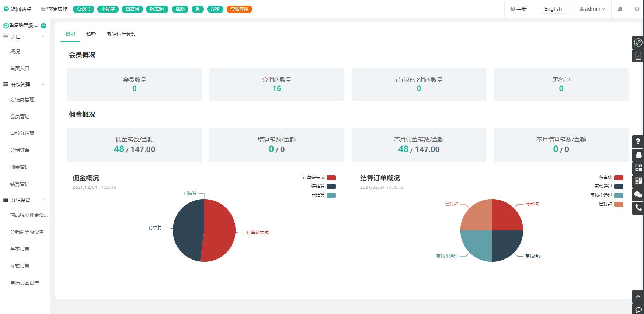This screenshot has height=314, width=644.
Task: Open 佣金管理 in the sidebar
Action: tap(20, 167)
